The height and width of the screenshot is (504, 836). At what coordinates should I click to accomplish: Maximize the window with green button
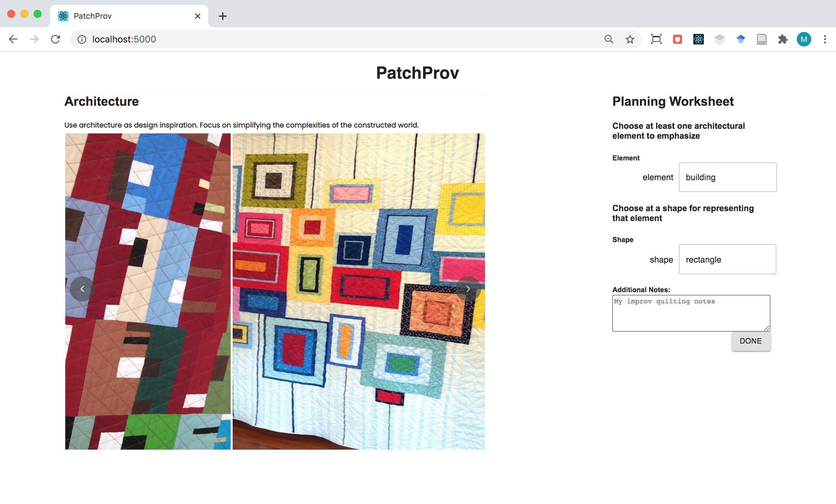[38, 14]
